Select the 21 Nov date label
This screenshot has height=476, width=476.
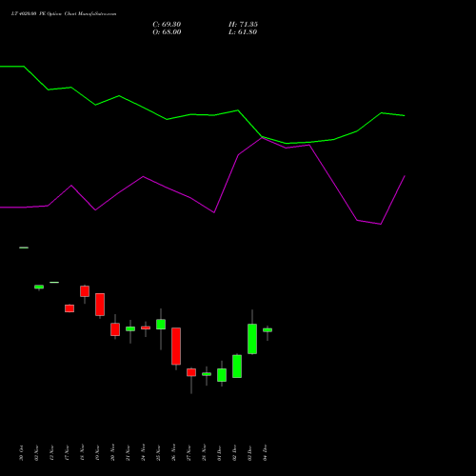coord(128,453)
